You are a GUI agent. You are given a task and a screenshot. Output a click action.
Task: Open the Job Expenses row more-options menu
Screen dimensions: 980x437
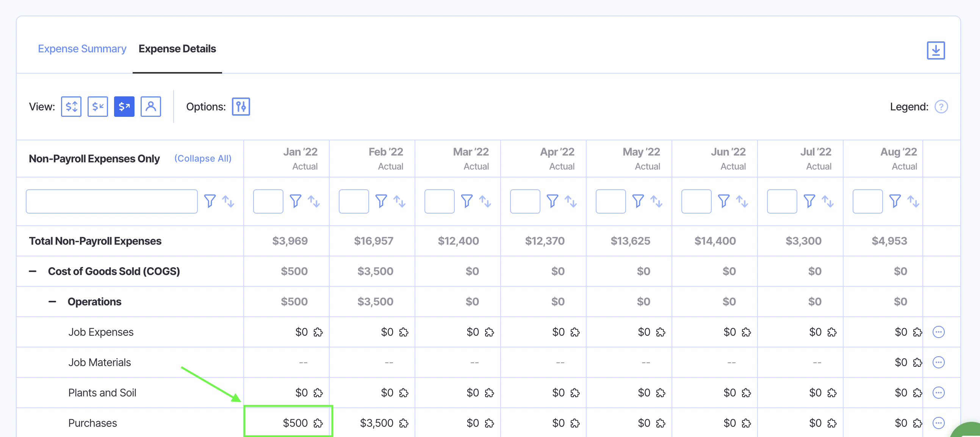coord(938,332)
